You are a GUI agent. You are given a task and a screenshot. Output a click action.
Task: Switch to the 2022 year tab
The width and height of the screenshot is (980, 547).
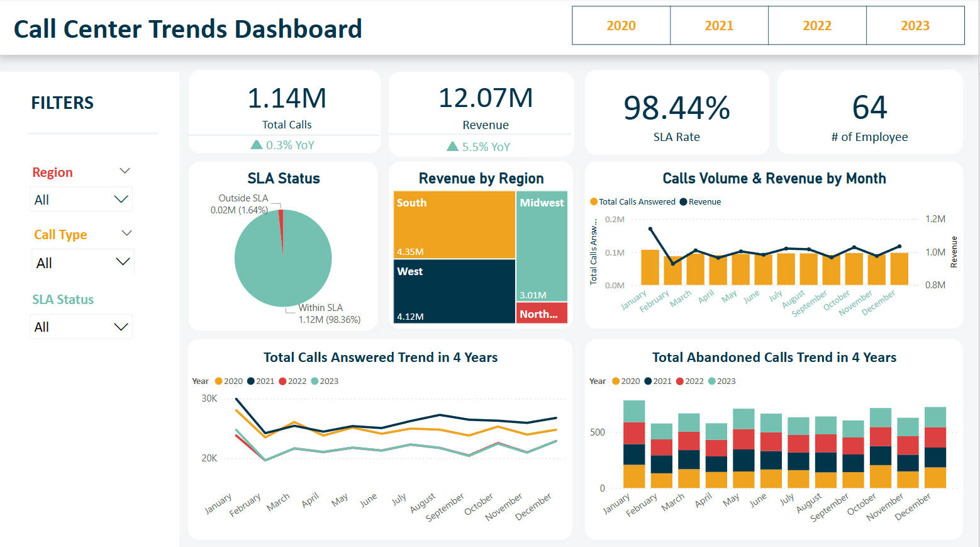pos(817,26)
